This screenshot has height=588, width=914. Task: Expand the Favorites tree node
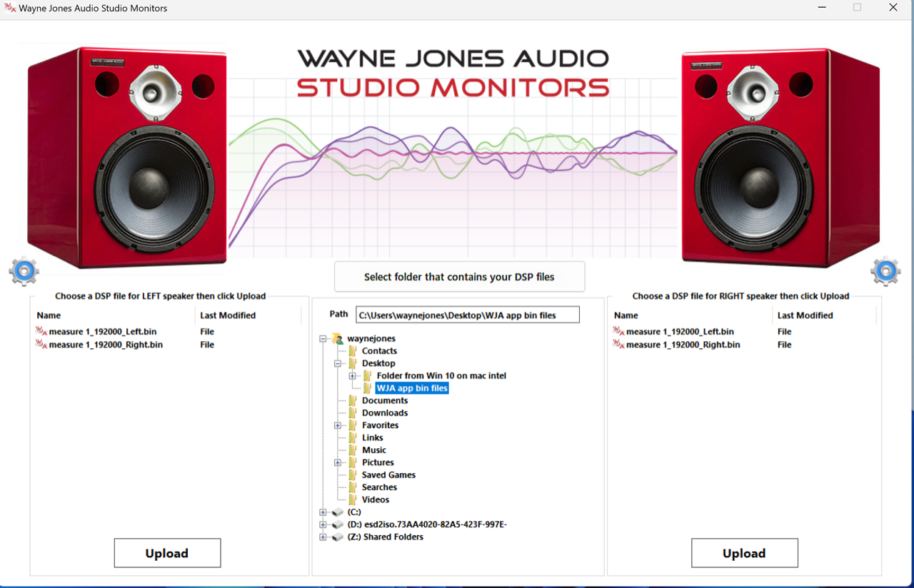click(x=338, y=426)
